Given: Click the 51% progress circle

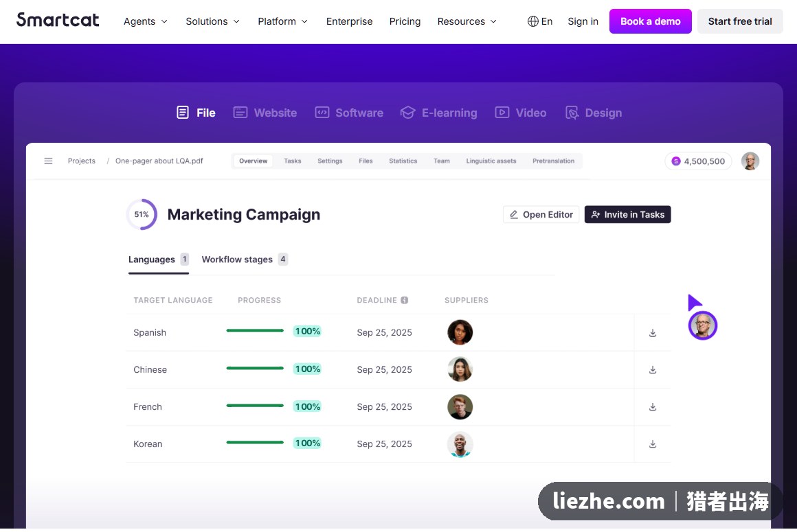Looking at the screenshot, I should pyautogui.click(x=142, y=214).
